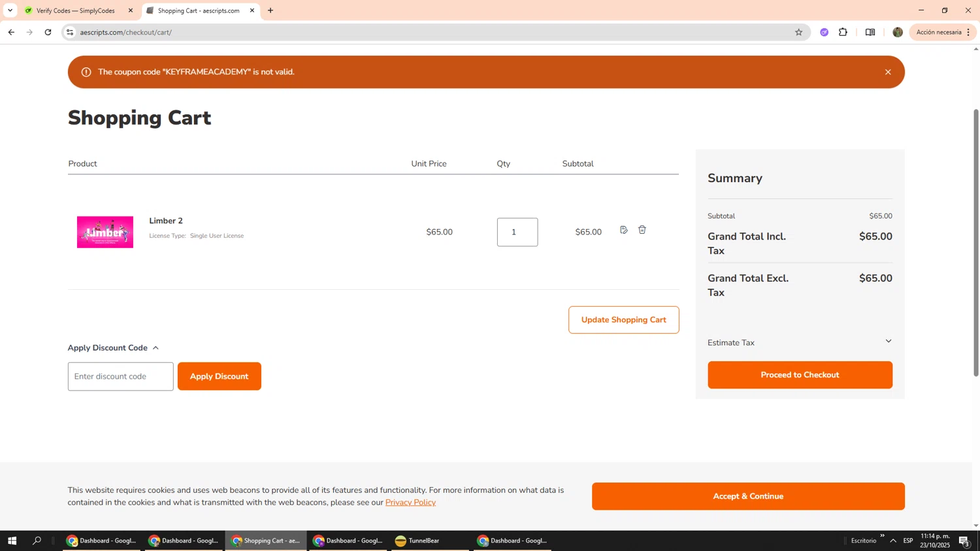
Task: Focus the Enter discount code field
Action: [121, 377]
